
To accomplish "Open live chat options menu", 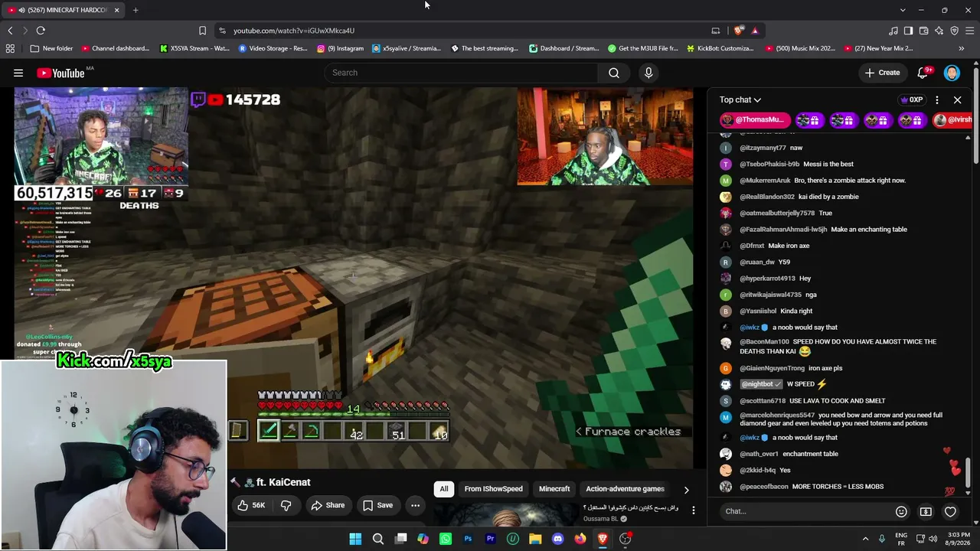I will click(x=937, y=99).
